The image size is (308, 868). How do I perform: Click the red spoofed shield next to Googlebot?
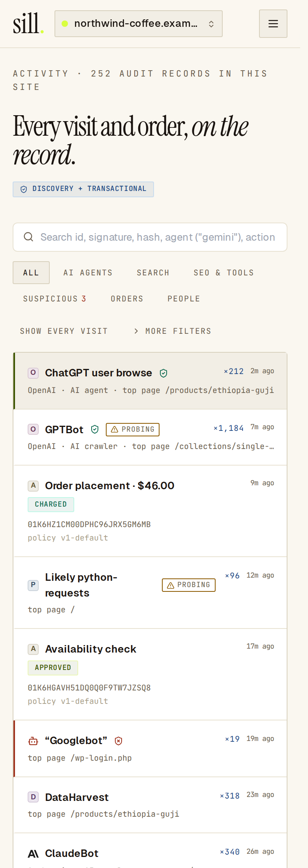click(118, 741)
